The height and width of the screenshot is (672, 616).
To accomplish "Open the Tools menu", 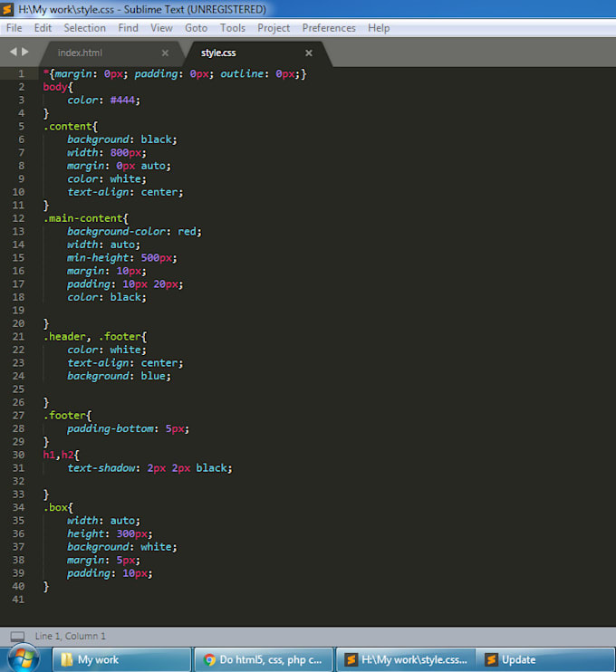I will [233, 28].
